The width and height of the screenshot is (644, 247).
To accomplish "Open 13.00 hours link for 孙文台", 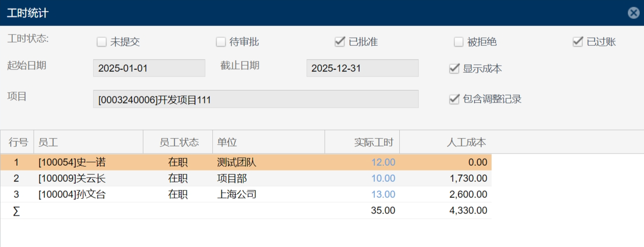I will (383, 195).
